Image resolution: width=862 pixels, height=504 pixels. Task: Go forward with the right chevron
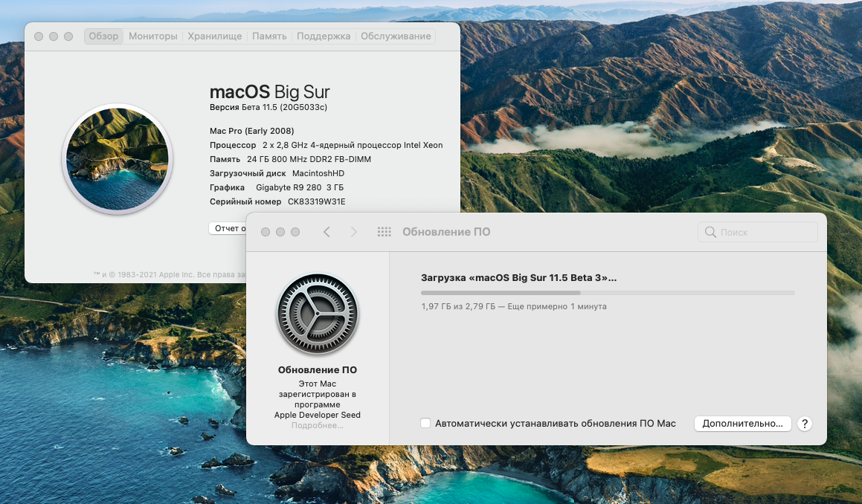point(353,232)
